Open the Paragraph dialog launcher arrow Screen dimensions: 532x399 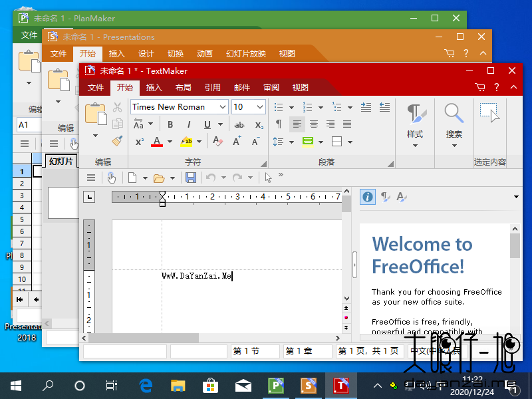[x=391, y=164]
